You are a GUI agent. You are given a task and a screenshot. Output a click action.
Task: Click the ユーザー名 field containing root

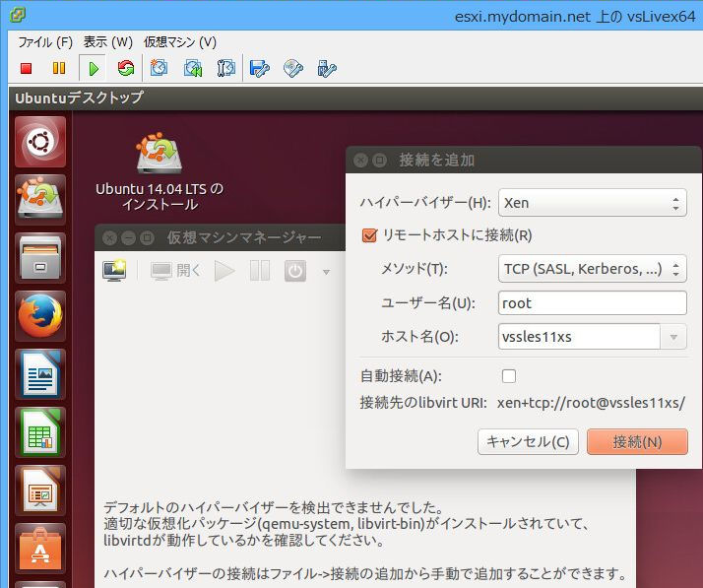pos(593,303)
